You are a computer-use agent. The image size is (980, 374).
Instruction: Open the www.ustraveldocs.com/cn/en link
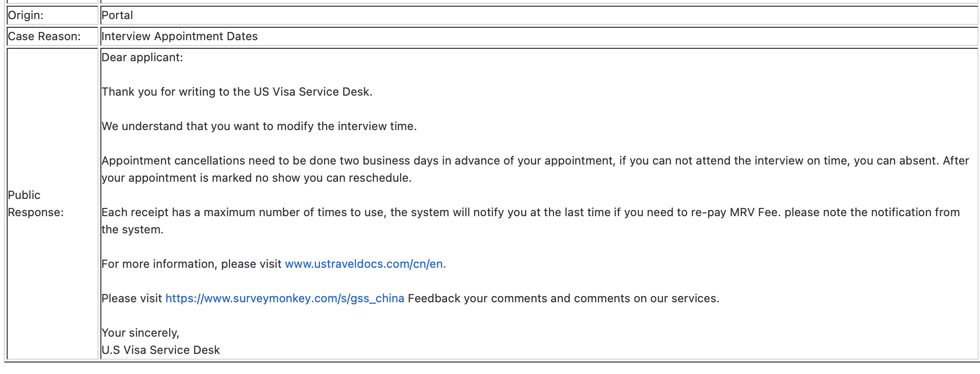pos(365,264)
